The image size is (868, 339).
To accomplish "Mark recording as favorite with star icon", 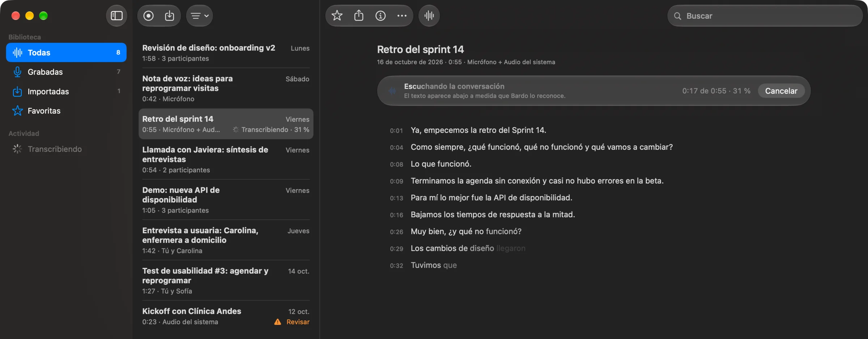I will click(x=337, y=16).
